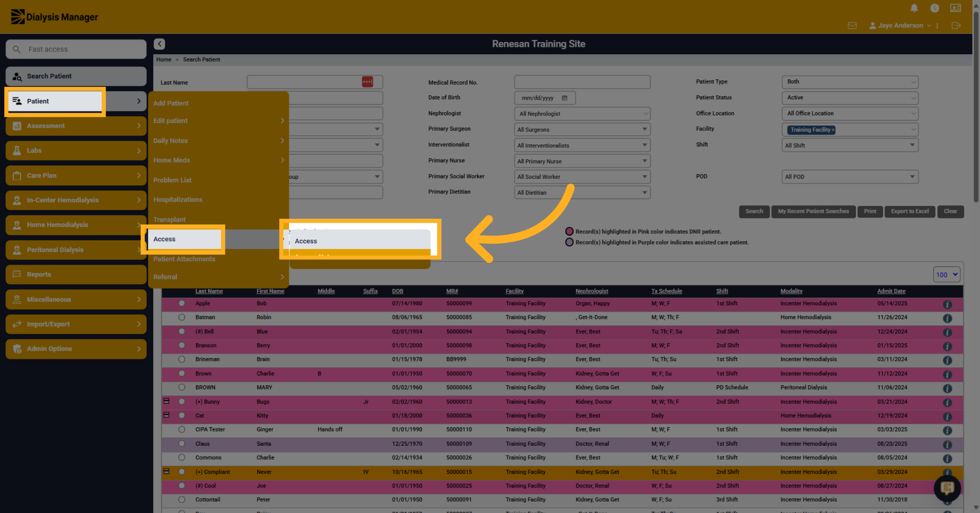Collapse the sidebar with the back arrow
Screen dimensions: 980x513
click(x=159, y=44)
